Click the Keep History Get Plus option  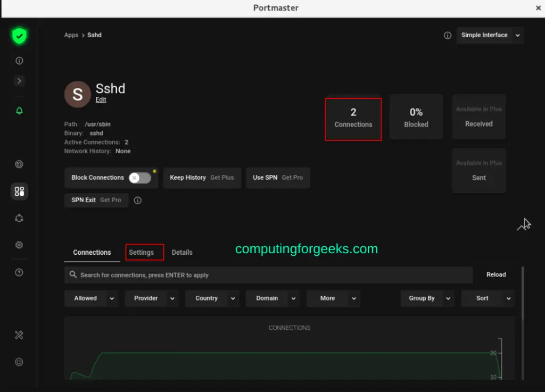point(202,178)
